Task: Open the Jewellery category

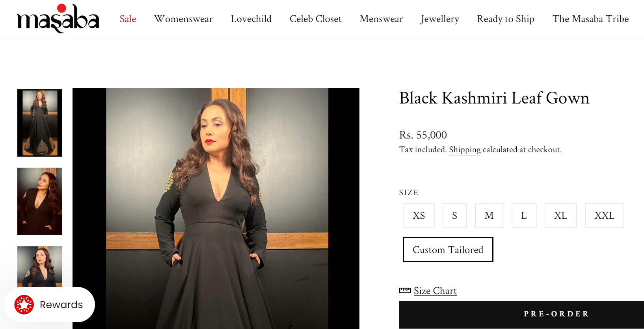Action: [x=439, y=18]
